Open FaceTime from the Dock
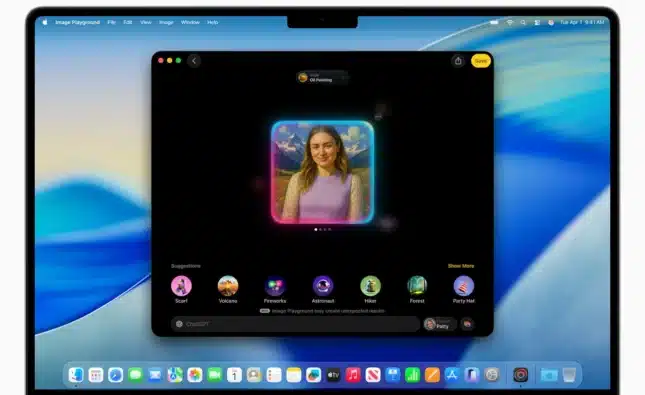 pos(214,375)
